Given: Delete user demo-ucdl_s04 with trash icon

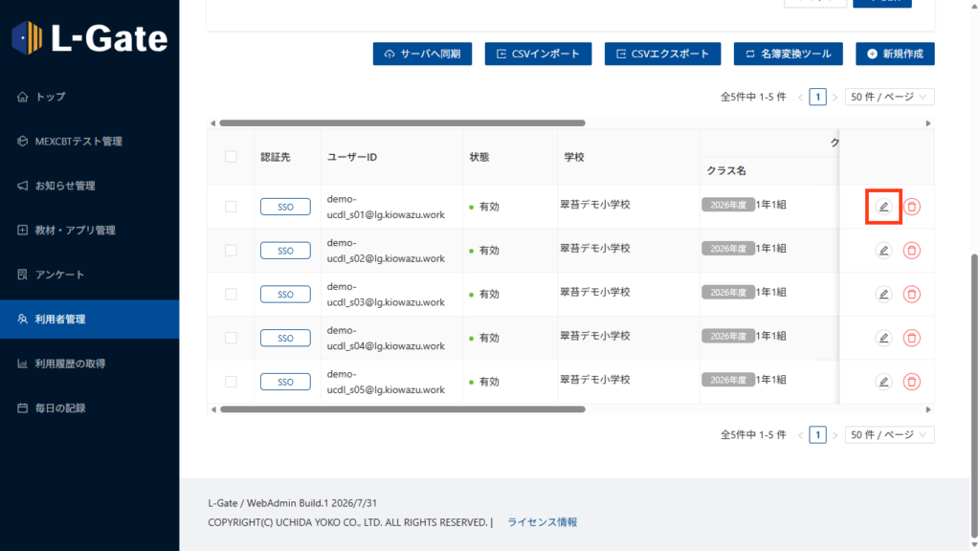Looking at the screenshot, I should coord(911,338).
